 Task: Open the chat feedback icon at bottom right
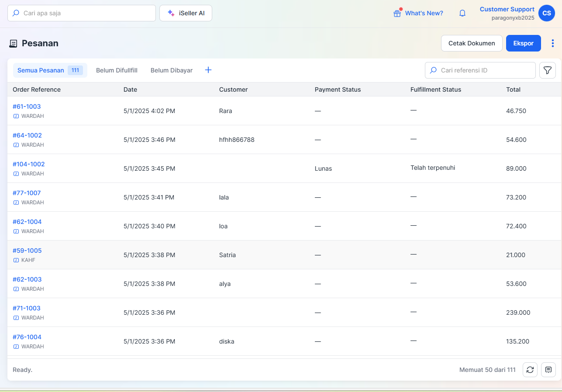(x=548, y=370)
